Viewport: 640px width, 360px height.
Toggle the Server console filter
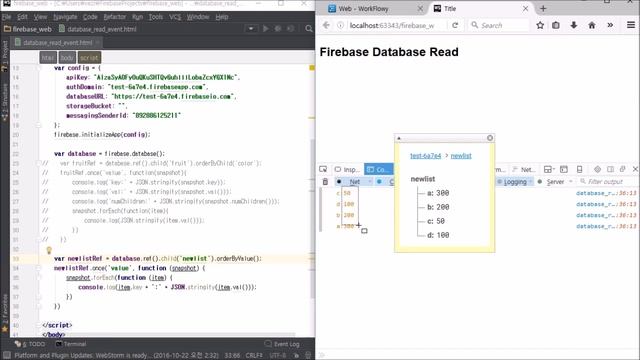(555, 182)
